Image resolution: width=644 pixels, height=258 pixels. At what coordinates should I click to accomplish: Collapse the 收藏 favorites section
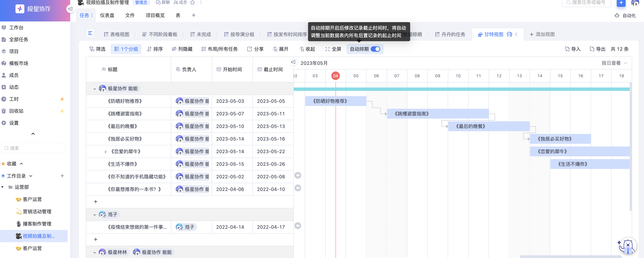[x=21, y=164]
